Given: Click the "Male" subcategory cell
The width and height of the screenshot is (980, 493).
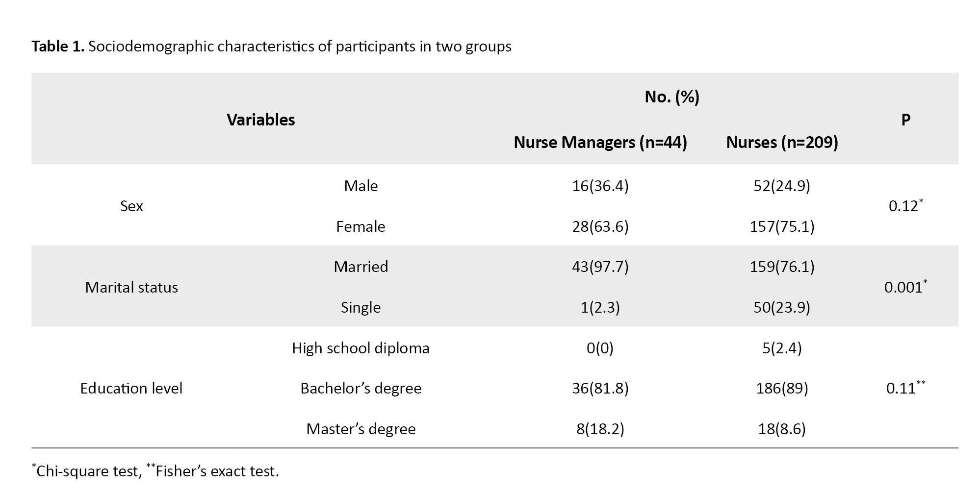Looking at the screenshot, I should point(361,186).
